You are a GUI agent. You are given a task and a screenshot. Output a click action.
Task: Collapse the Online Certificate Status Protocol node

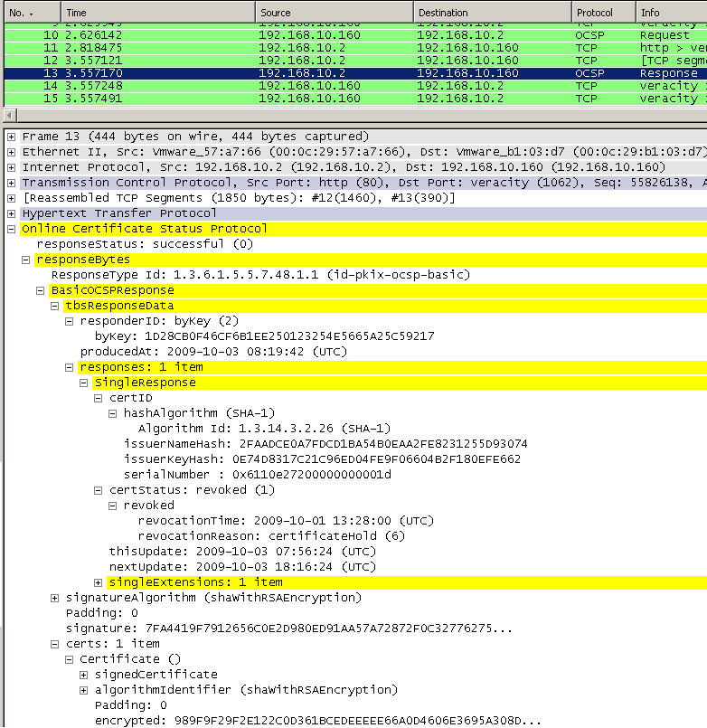(11, 229)
